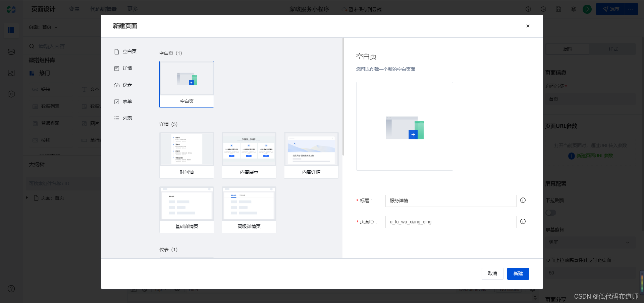This screenshot has height=303, width=644.
Task: Click the outline tree search field
Action: point(64,184)
